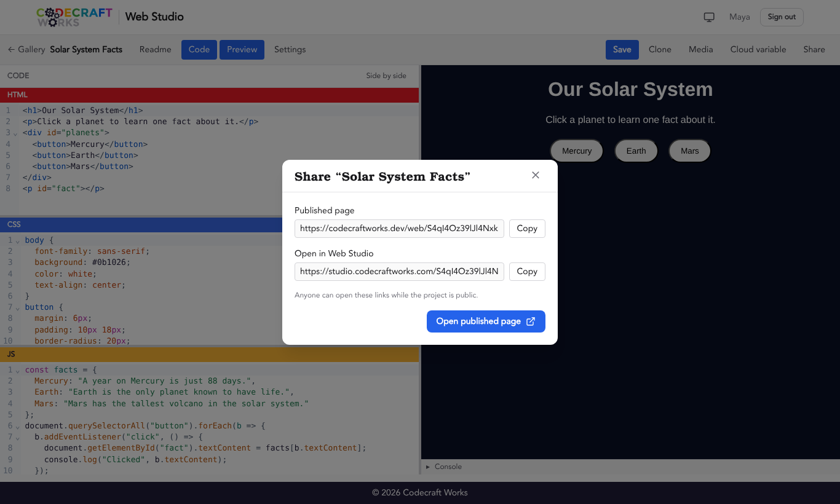Open the Media menu
Image resolution: width=840 pixels, height=504 pixels.
tap(701, 49)
